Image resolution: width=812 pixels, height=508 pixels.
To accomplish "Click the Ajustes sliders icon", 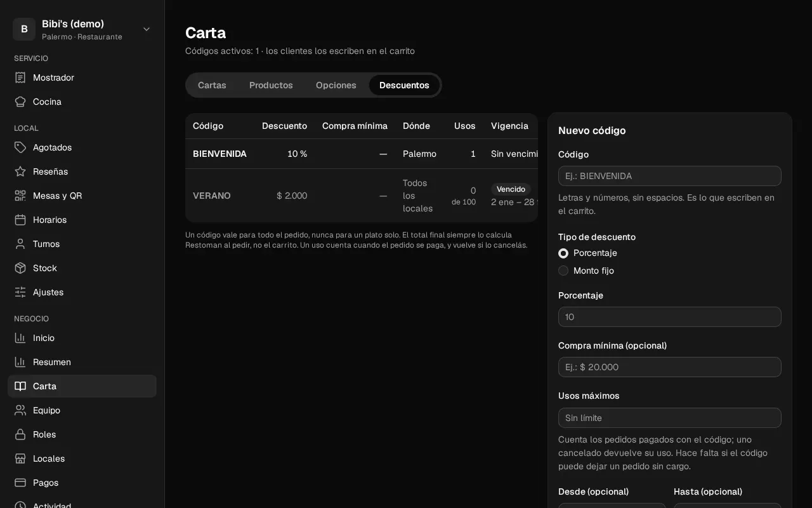I will pyautogui.click(x=20, y=292).
